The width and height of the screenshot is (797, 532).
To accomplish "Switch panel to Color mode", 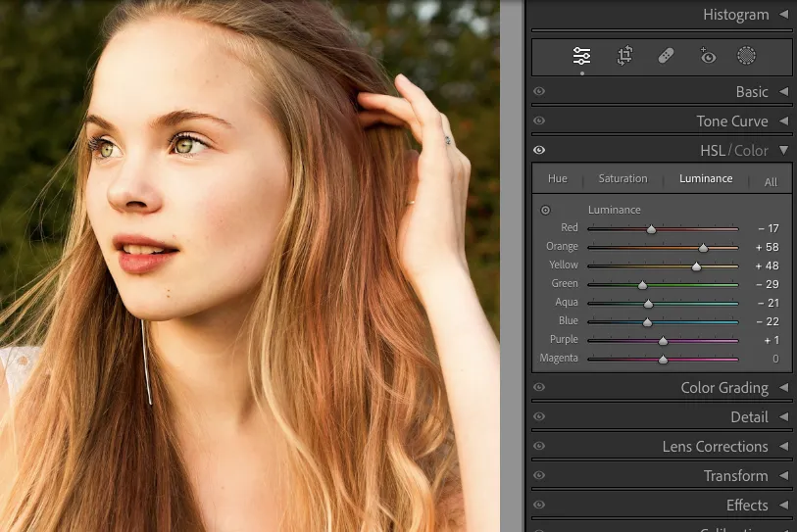I will coord(752,150).
